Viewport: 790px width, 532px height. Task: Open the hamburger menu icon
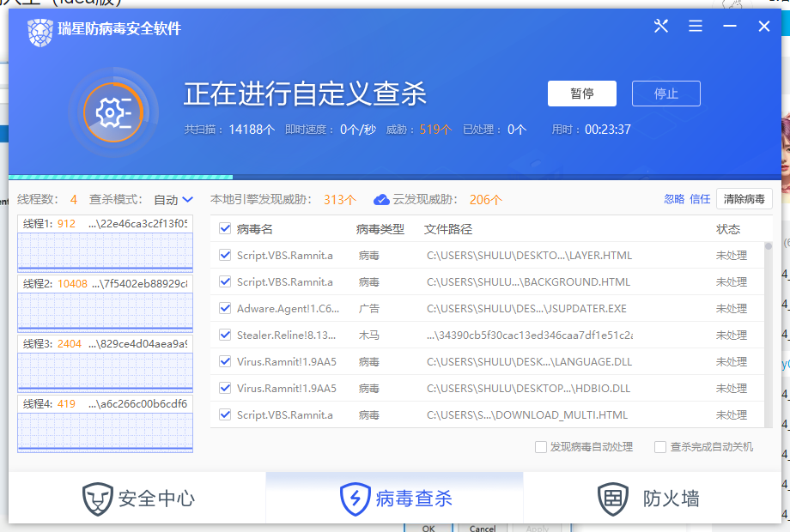coord(696,26)
